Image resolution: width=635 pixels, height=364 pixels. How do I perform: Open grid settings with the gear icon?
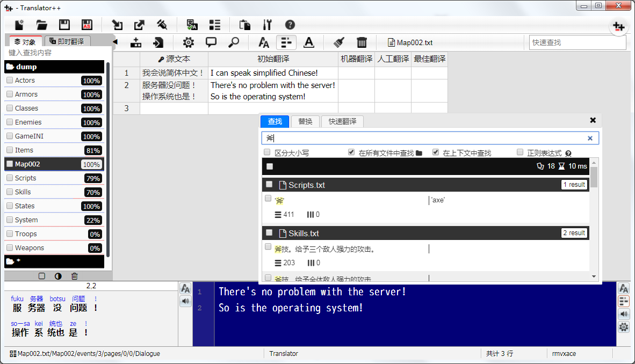[x=189, y=42]
